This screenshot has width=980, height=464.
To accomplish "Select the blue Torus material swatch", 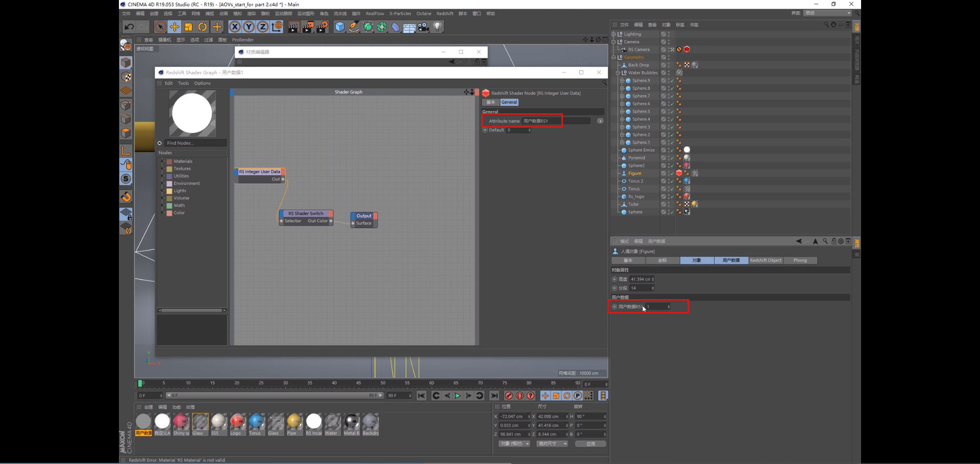I will [x=257, y=425].
